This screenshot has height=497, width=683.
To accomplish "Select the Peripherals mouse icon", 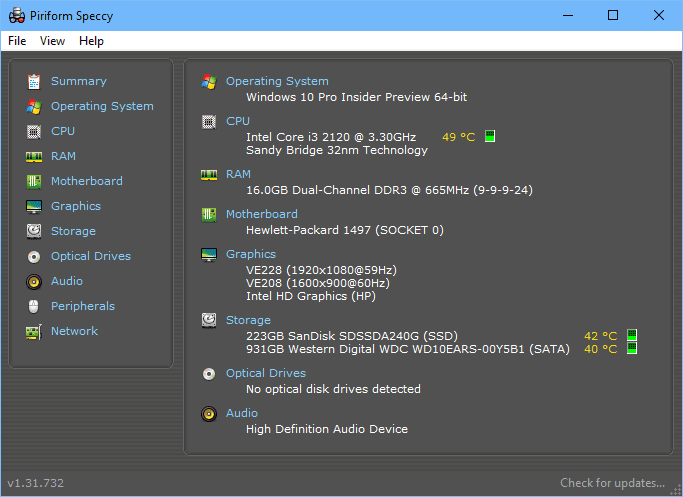I will [x=34, y=306].
